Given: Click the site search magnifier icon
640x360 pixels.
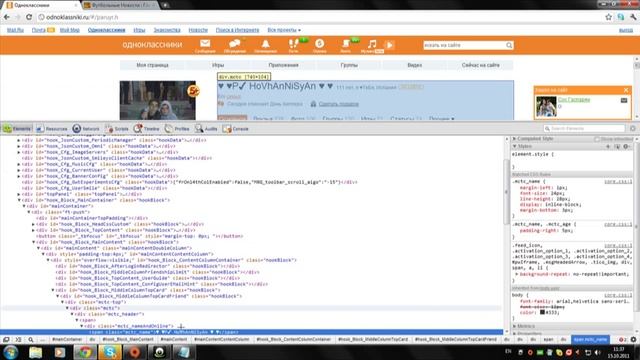Looking at the screenshot, I should 509,45.
